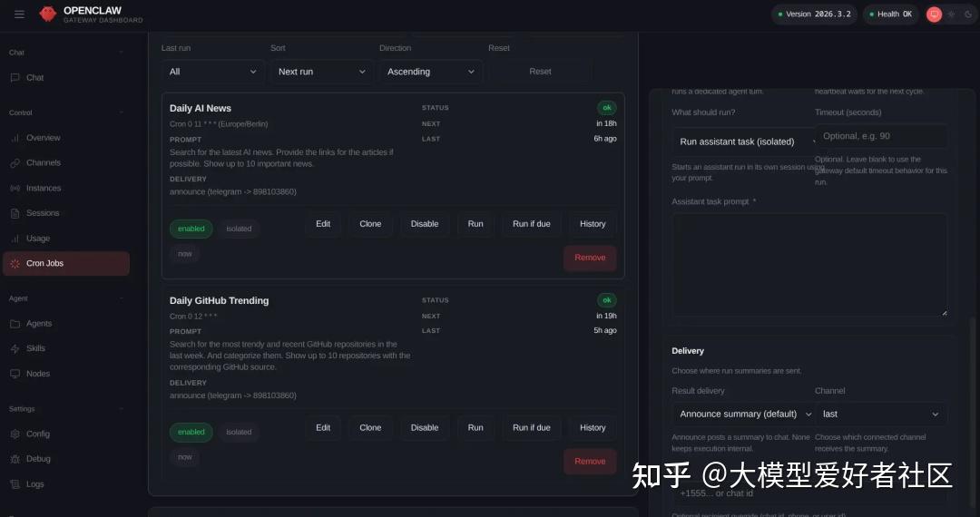Open Sessions in sidebar
This screenshot has height=517, width=980.
pyautogui.click(x=42, y=213)
